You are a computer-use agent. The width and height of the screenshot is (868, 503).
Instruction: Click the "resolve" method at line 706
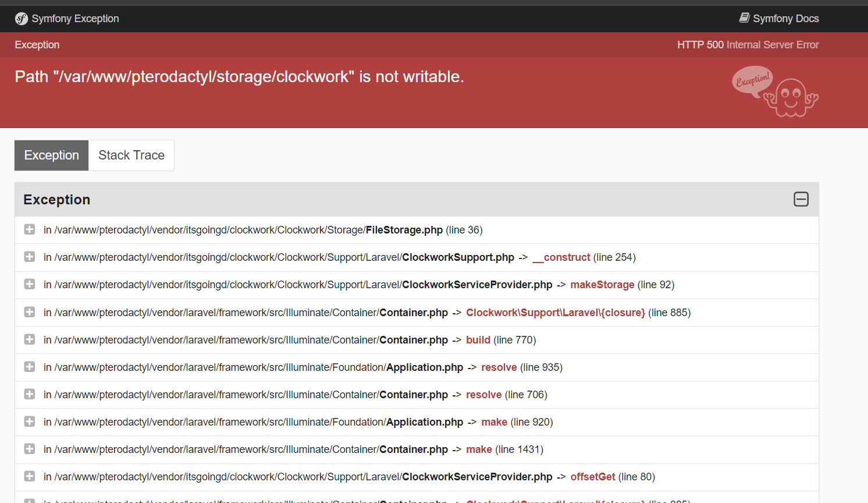point(484,395)
